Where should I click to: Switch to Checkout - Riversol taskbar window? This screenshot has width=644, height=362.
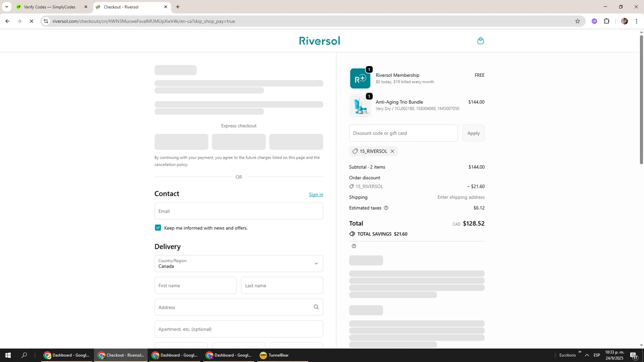point(121,355)
